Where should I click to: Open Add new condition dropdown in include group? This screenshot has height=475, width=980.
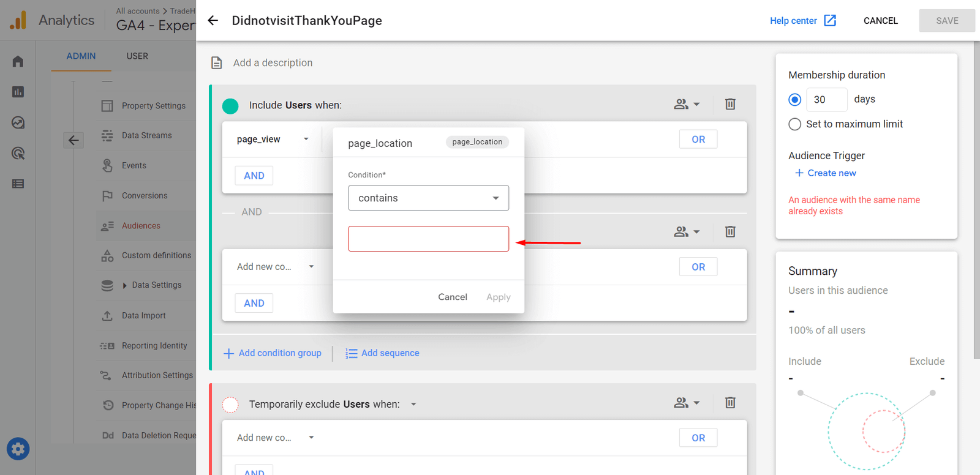(x=275, y=267)
